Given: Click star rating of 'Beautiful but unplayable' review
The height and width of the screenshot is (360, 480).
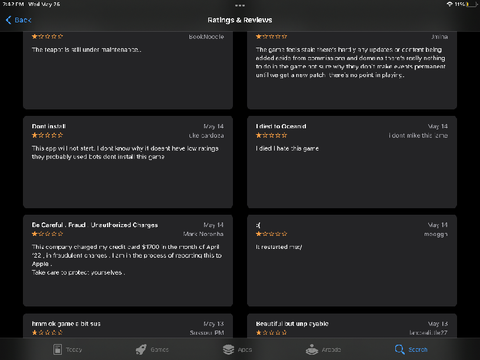Looking at the screenshot, I should [x=271, y=333].
